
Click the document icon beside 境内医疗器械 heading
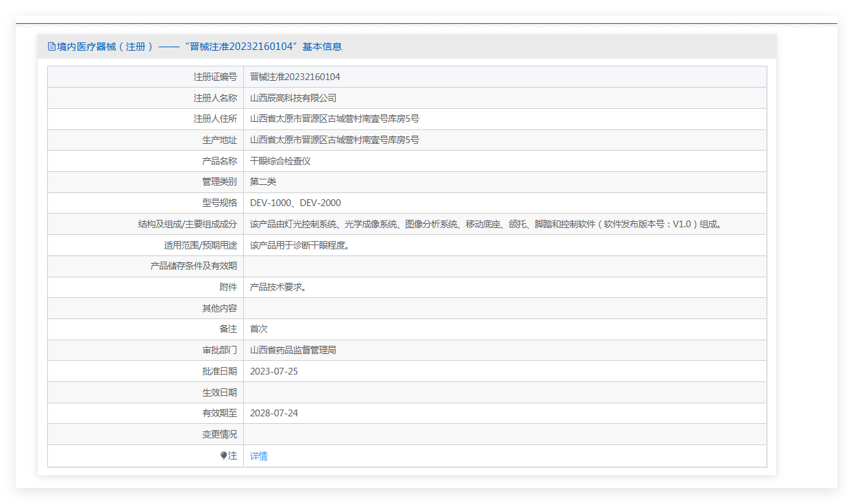click(x=51, y=47)
